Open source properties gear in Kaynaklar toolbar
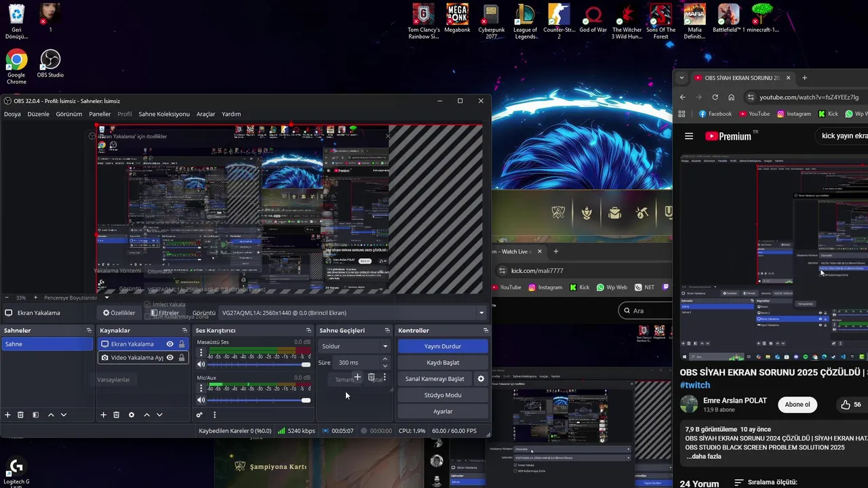Image resolution: width=868 pixels, height=488 pixels. [x=132, y=415]
